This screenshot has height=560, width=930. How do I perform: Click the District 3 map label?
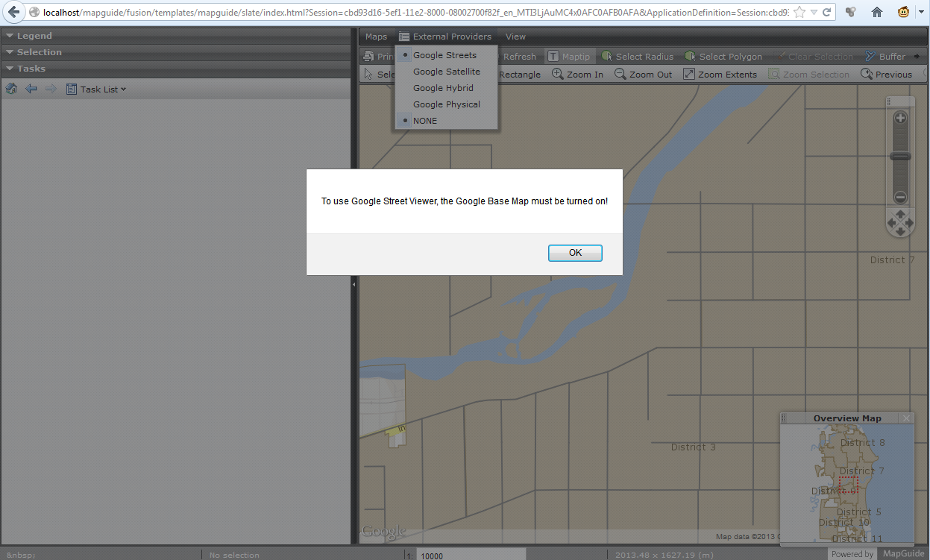click(x=693, y=447)
